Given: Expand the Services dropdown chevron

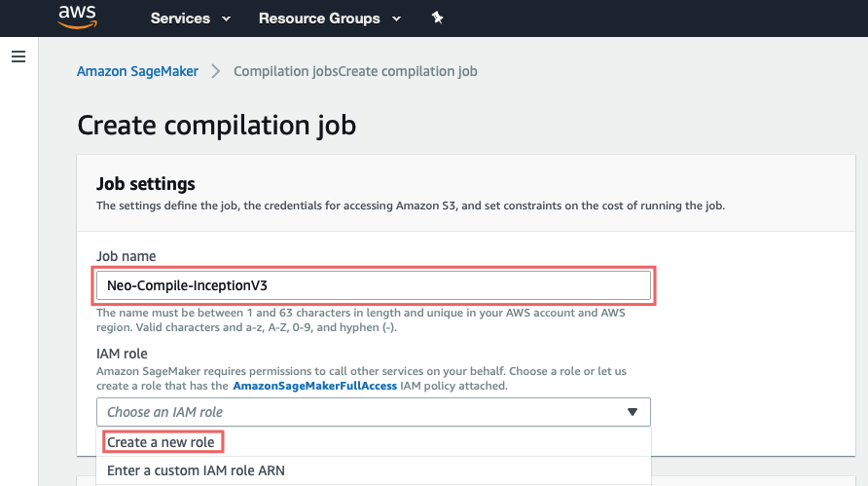Looking at the screenshot, I should (x=226, y=19).
